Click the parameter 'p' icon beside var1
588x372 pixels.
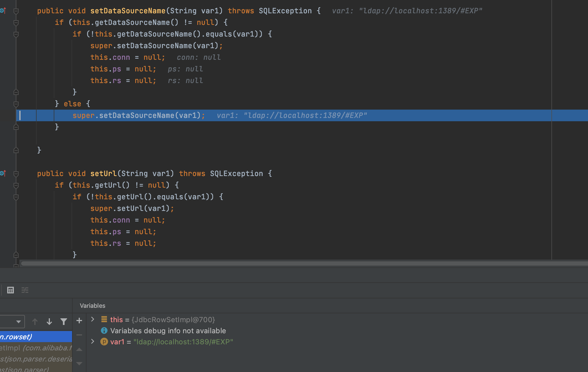click(104, 342)
